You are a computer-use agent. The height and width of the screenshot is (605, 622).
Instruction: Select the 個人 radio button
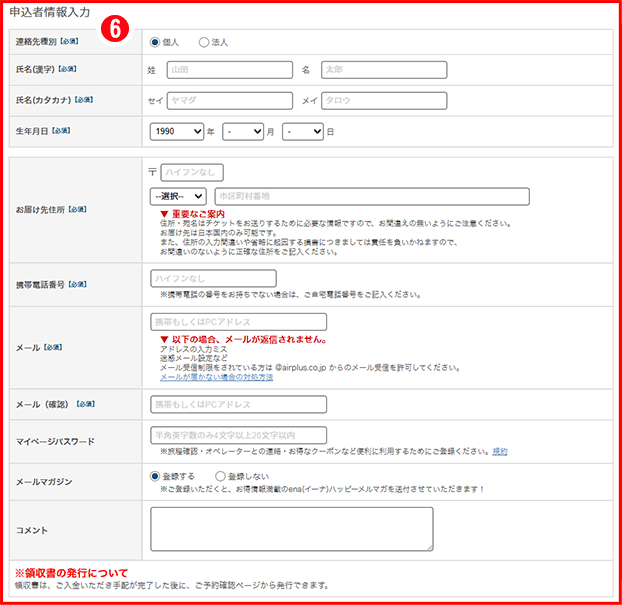click(x=155, y=42)
